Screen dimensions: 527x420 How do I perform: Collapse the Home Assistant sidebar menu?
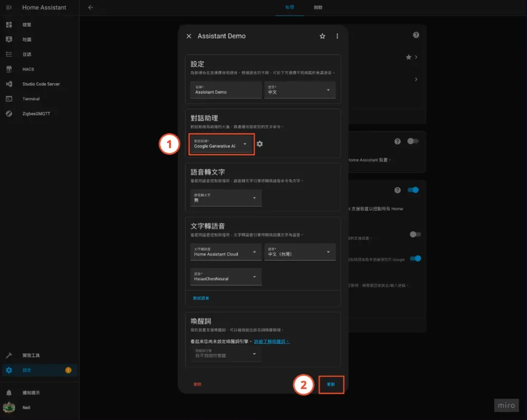pyautogui.click(x=9, y=8)
